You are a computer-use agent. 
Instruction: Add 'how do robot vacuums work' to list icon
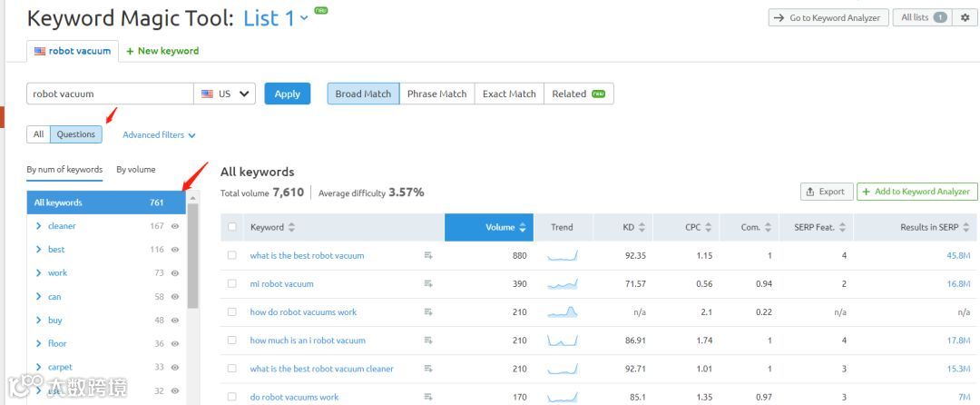pos(428,311)
